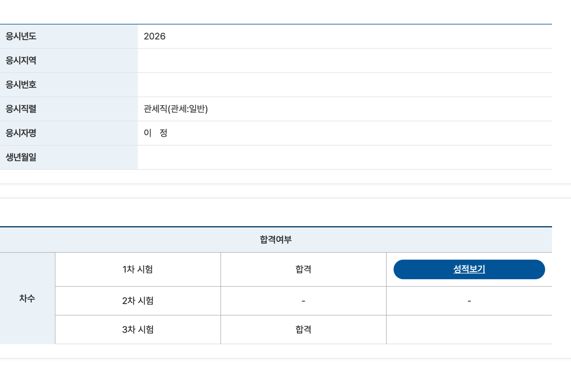Select the 응시지역 label cell
The image size is (571, 392).
tap(69, 60)
